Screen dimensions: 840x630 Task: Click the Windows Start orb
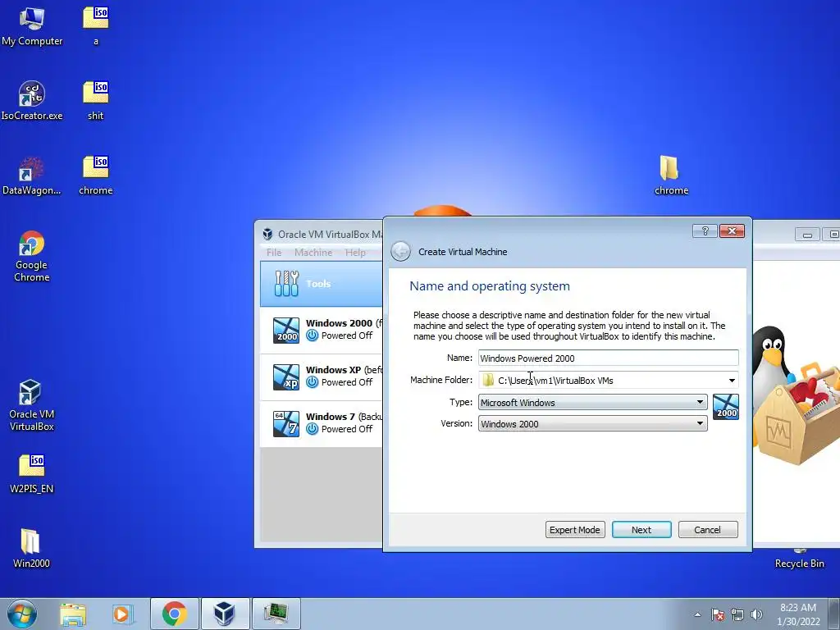[x=22, y=614]
